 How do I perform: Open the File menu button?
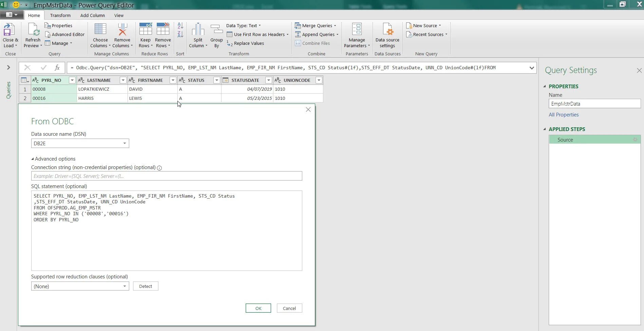click(12, 15)
